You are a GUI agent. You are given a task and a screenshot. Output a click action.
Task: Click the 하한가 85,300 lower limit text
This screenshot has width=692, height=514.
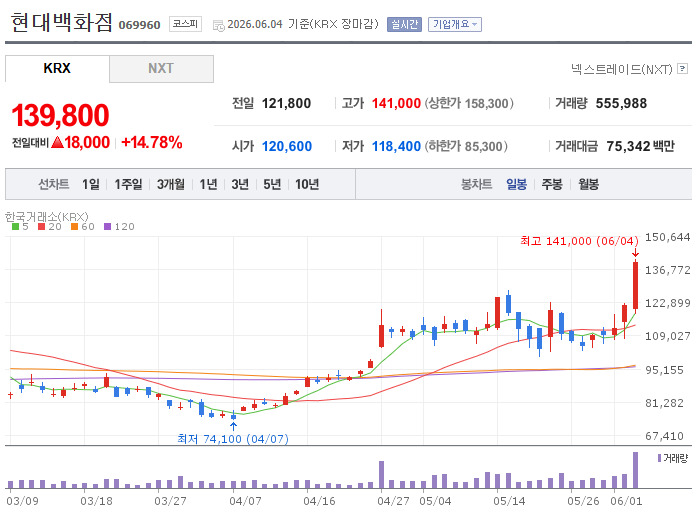click(466, 146)
